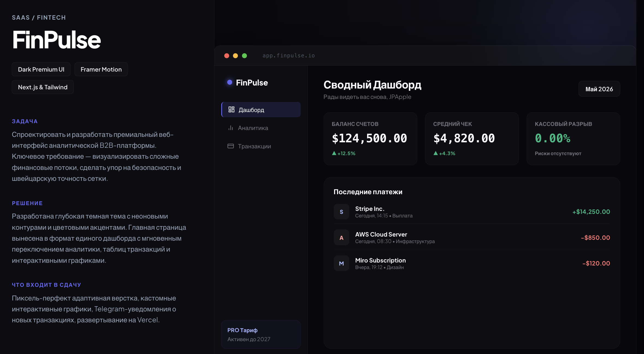This screenshot has height=354, width=644.
Task: Click the Stripe Inc. S avatar
Action: 341,212
